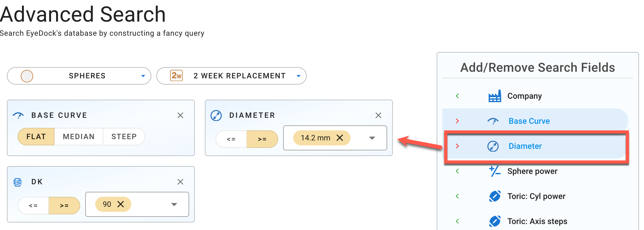Click the Company factory icon

[x=495, y=96]
